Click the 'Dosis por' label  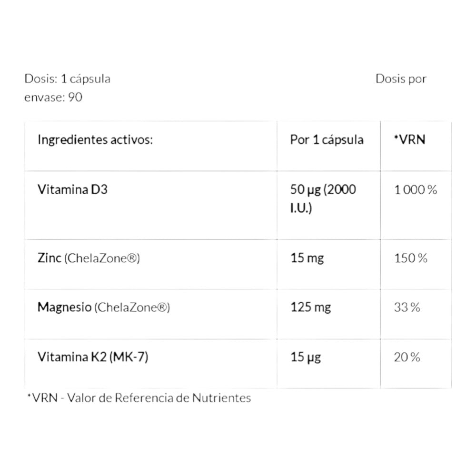point(401,79)
